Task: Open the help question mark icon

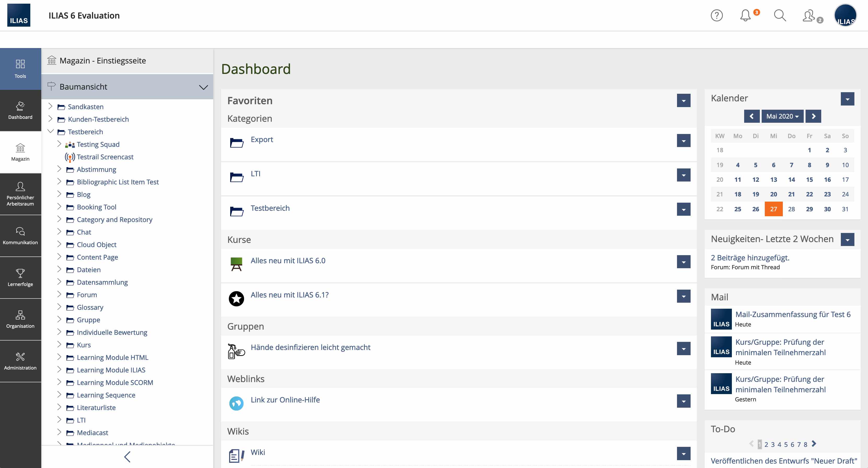Action: [716, 15]
